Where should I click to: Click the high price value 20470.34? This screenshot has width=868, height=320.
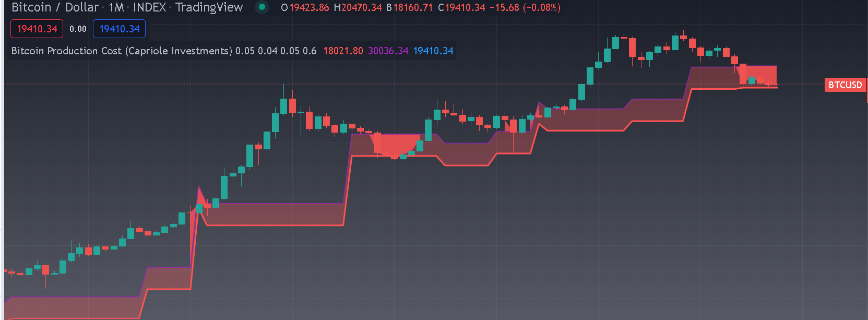[362, 8]
